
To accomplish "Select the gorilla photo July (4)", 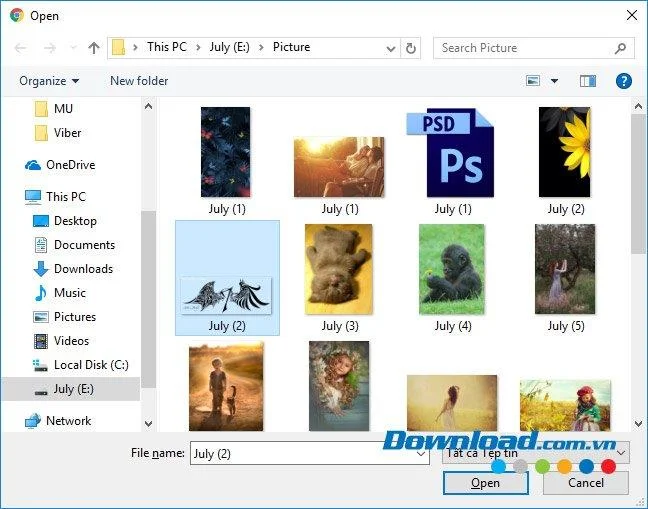I will [x=452, y=269].
